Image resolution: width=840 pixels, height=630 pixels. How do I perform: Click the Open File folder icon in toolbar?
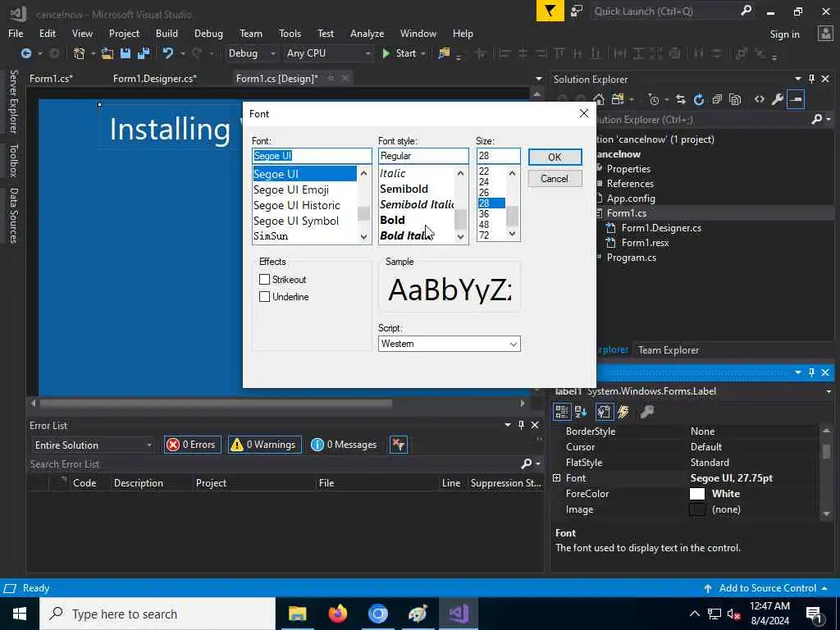107,53
